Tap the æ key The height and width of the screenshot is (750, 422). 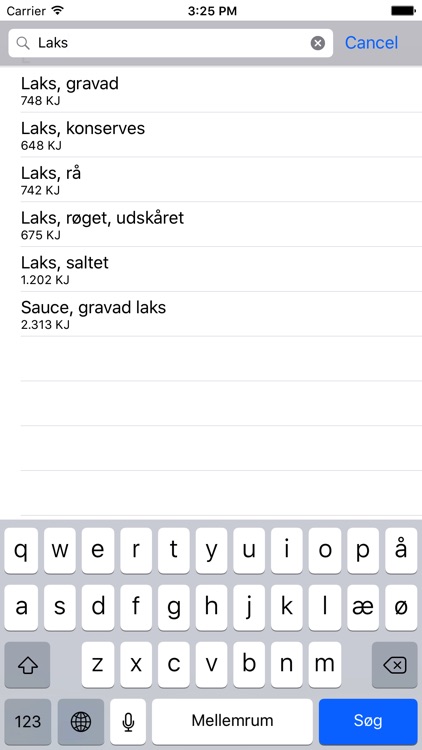(x=363, y=607)
